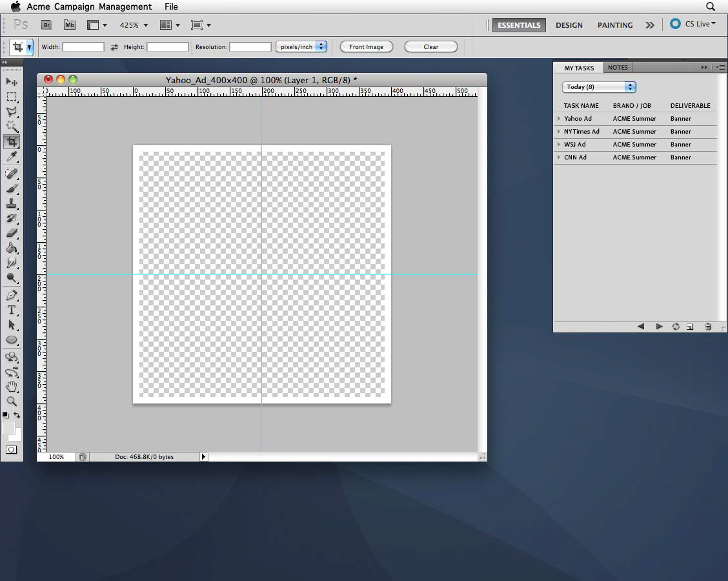Open the CS Live menu
The width and height of the screenshot is (728, 581).
tap(693, 24)
